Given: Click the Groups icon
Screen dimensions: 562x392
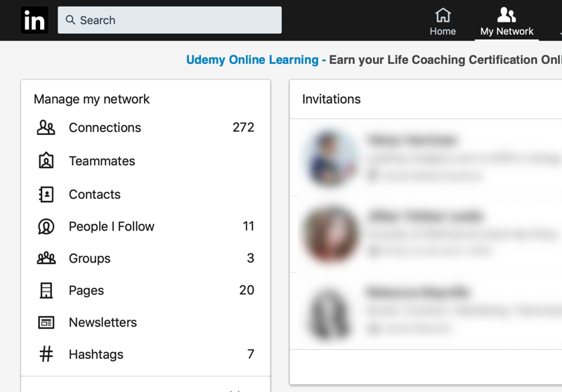Looking at the screenshot, I should [x=46, y=258].
